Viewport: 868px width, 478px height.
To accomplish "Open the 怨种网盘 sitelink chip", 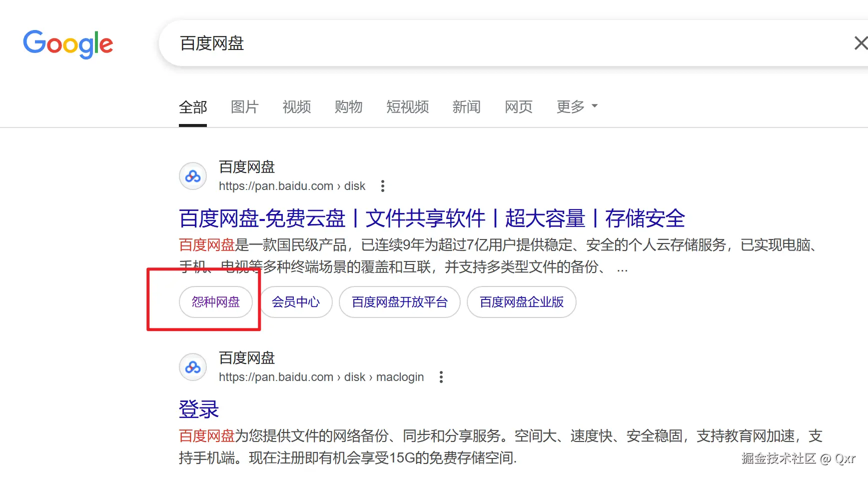I will pyautogui.click(x=215, y=302).
